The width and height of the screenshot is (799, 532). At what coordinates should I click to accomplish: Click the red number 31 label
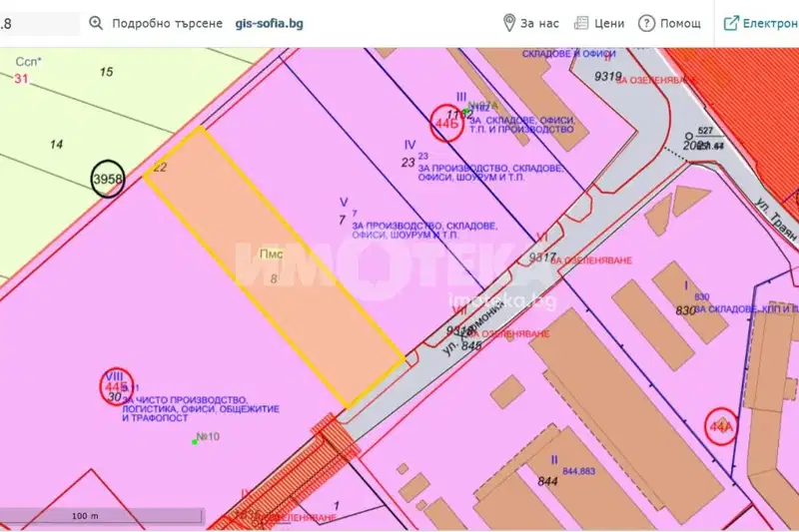coord(21,79)
